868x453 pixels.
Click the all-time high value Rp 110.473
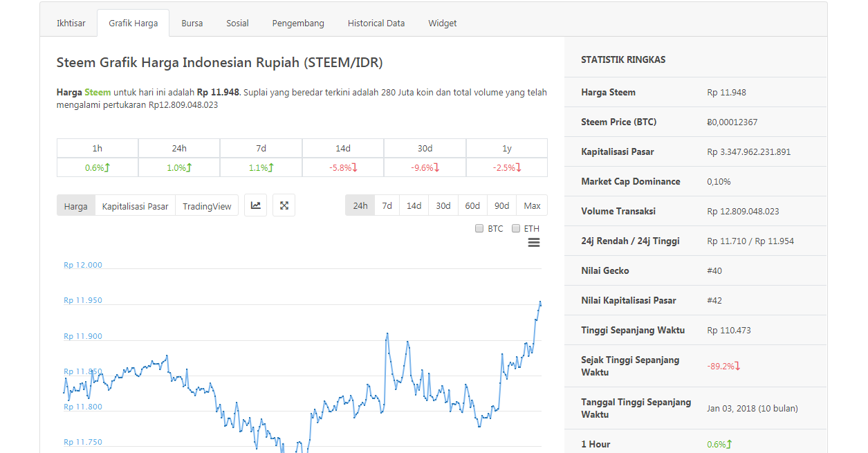click(x=729, y=330)
